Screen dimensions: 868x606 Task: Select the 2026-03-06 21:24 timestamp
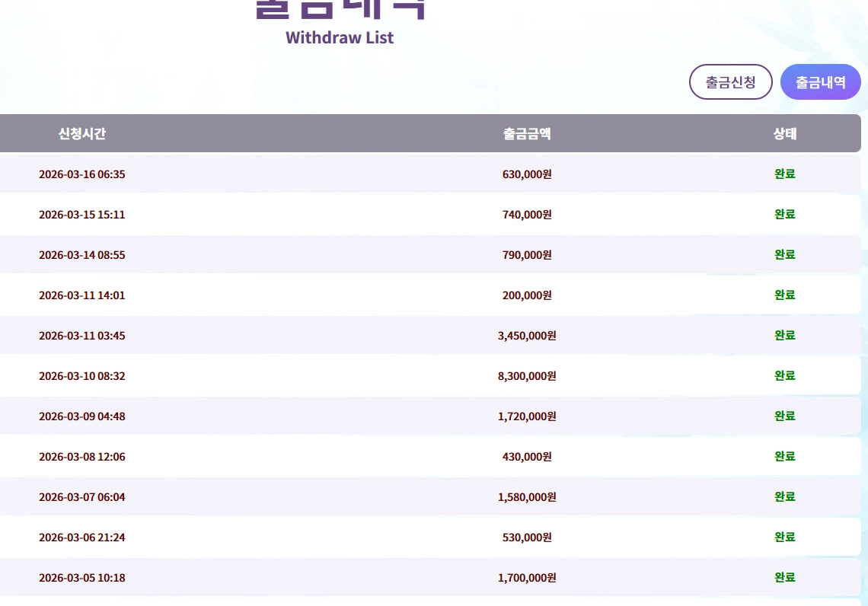(82, 537)
